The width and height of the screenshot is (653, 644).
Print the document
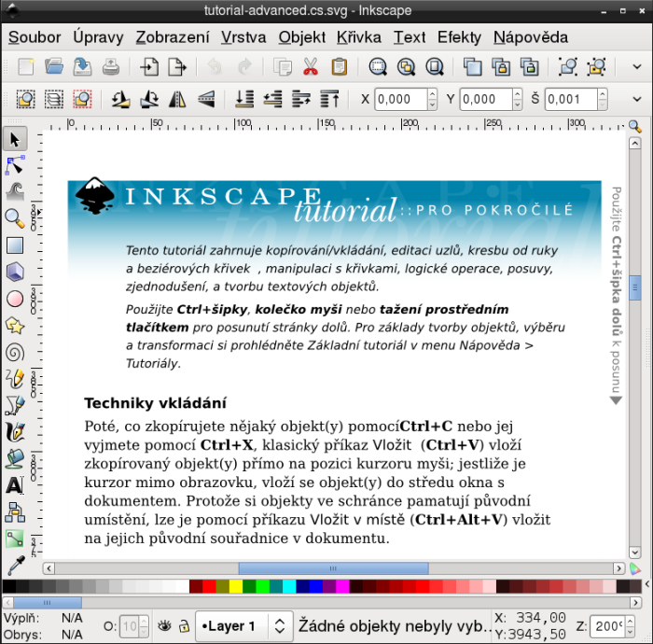(111, 66)
